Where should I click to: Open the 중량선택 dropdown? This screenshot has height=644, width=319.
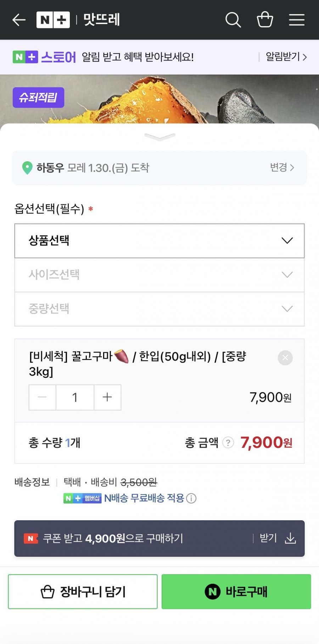pos(159,309)
